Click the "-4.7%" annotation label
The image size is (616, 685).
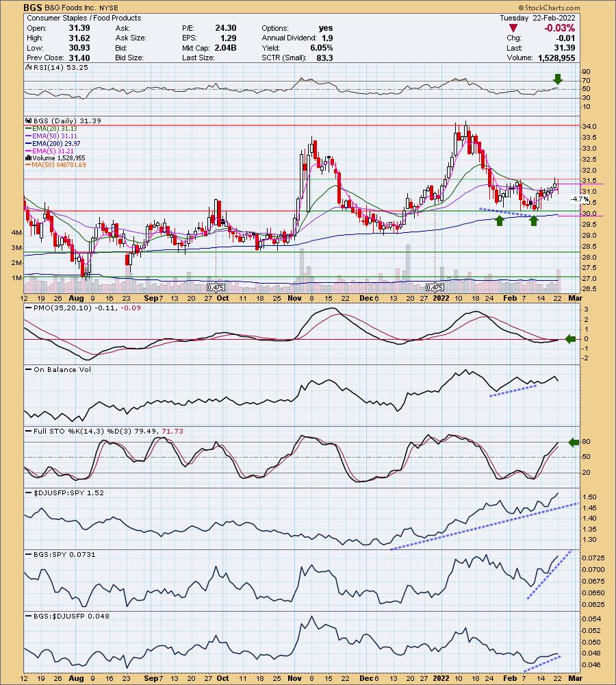580,199
